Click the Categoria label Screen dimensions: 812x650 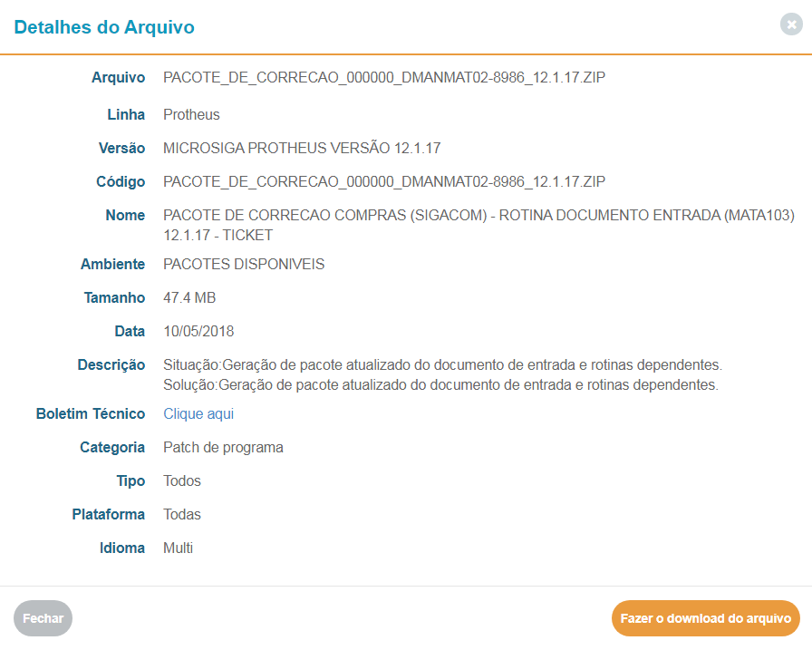[111, 448]
